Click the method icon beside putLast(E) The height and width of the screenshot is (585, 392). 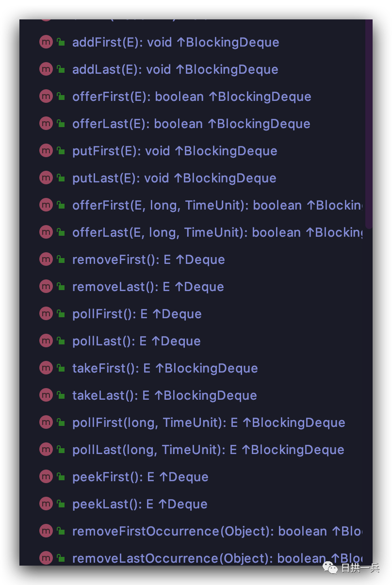pyautogui.click(x=46, y=178)
